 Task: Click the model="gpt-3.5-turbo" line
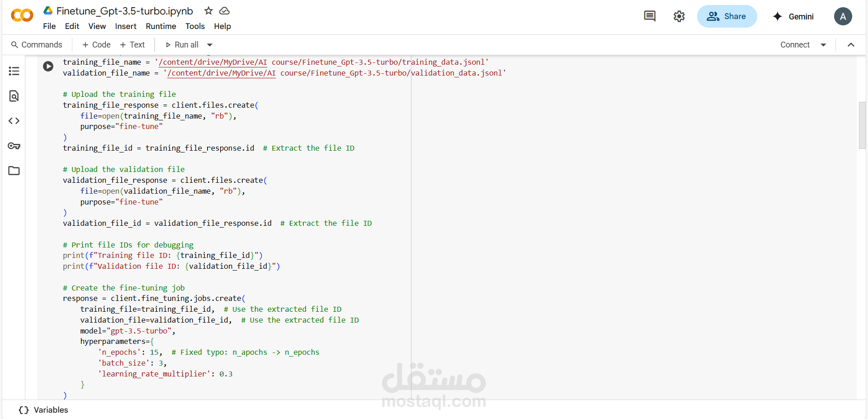point(128,331)
